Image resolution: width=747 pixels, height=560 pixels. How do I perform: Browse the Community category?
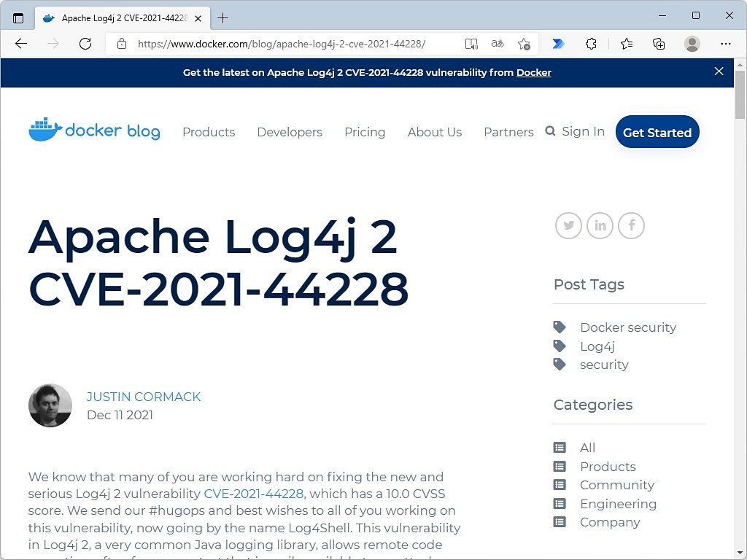tap(617, 485)
